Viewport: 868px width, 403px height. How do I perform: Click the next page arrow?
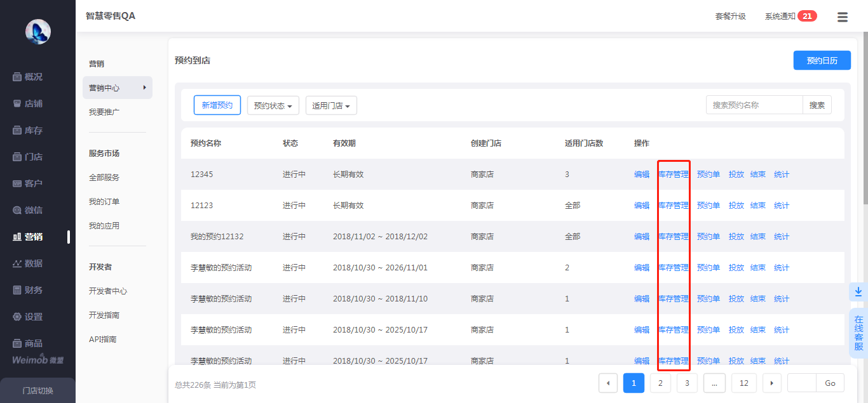click(x=771, y=383)
